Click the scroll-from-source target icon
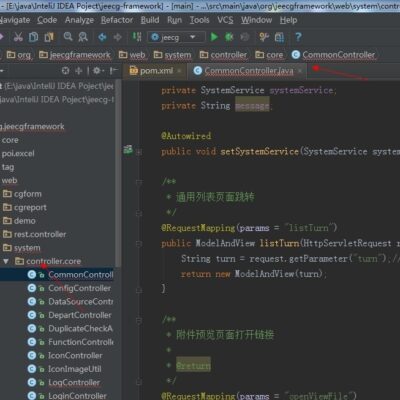 tap(66, 71)
